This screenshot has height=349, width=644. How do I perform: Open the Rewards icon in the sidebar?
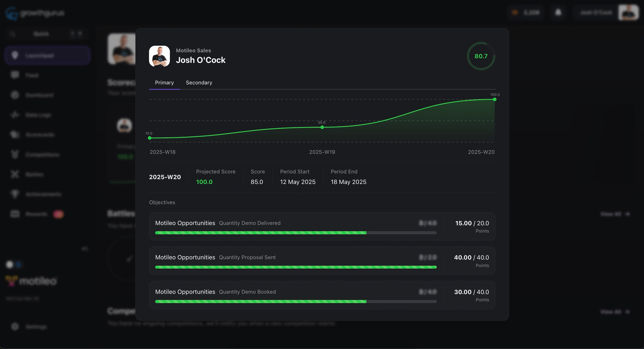point(15,214)
